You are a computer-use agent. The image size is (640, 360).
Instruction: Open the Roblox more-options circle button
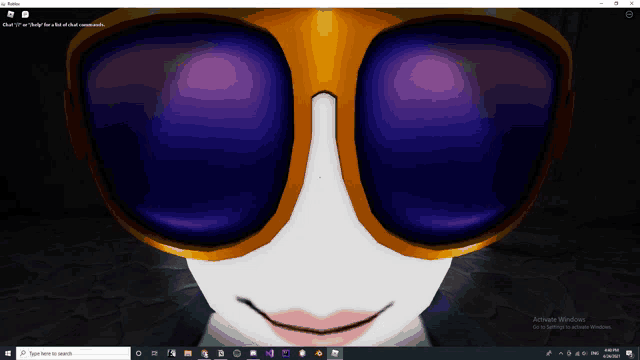coord(629,14)
